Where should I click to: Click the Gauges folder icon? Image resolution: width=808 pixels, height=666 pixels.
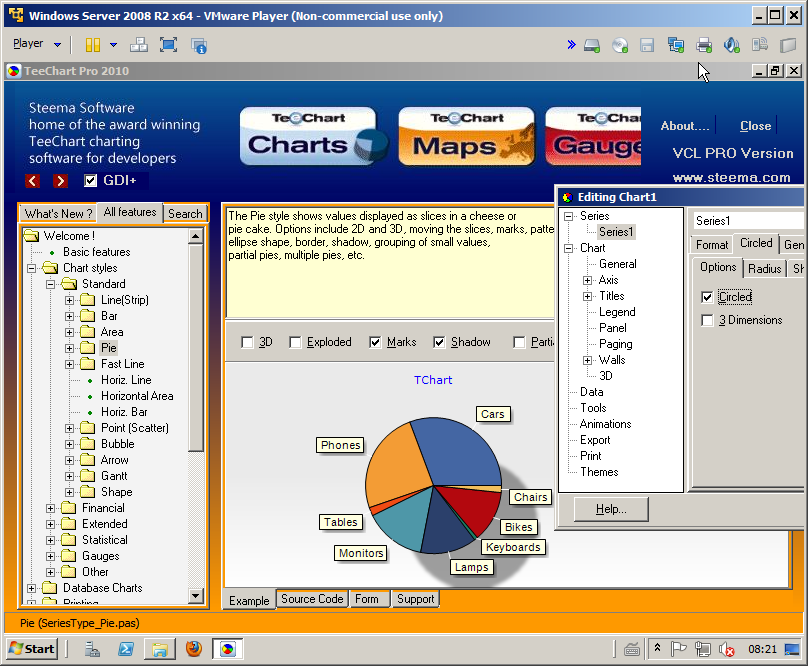tap(69, 556)
